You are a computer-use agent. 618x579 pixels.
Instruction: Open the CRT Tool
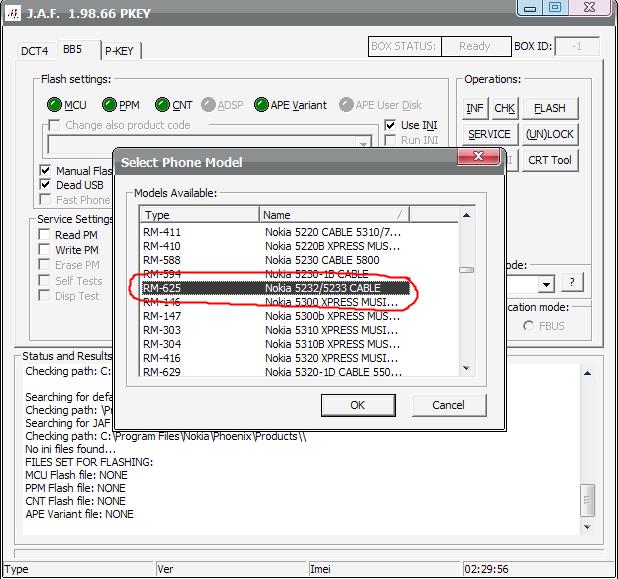[x=550, y=160]
